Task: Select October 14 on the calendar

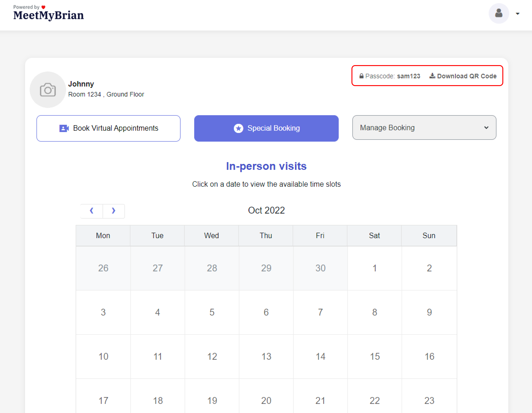Action: click(320, 357)
